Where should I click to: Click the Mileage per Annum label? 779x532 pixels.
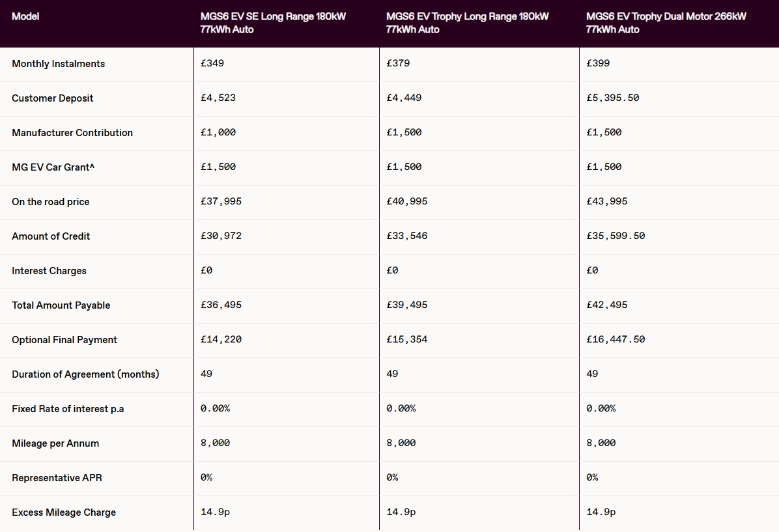coord(55,443)
